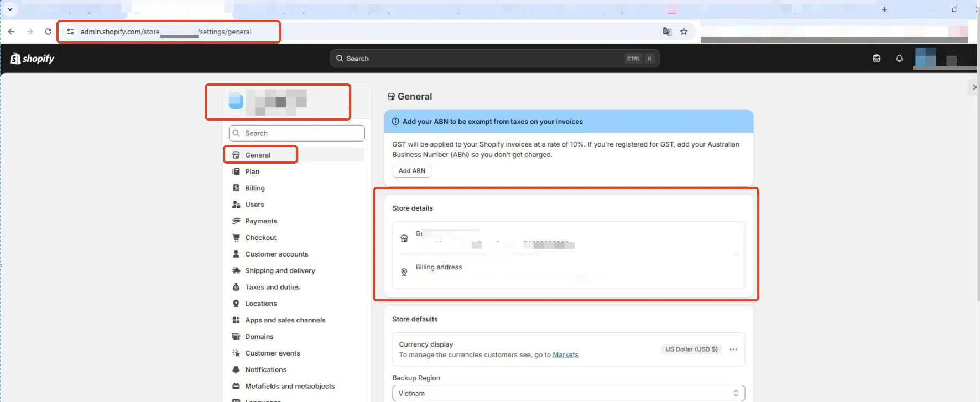980x402 pixels.
Task: Click the settings sidebar Search field
Action: (x=297, y=133)
